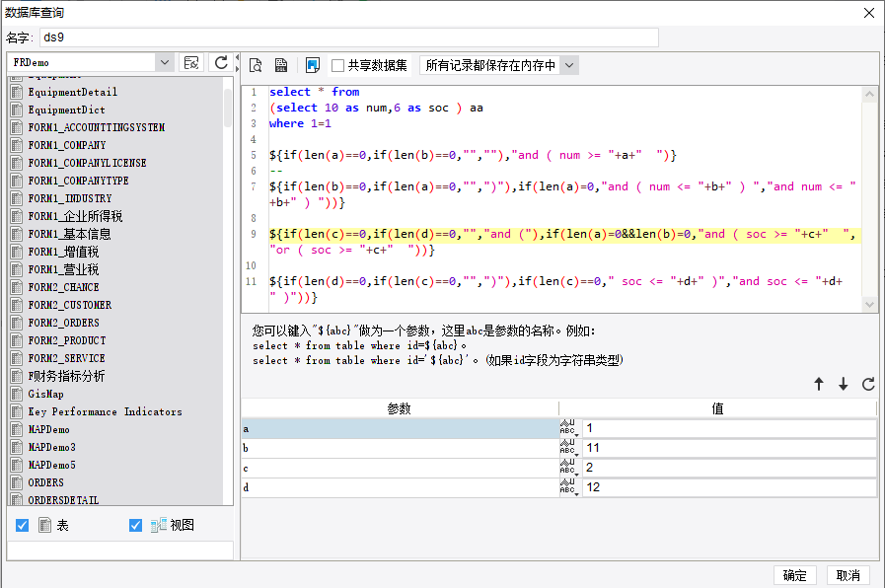The height and width of the screenshot is (588, 885).
Task: Click the table search box below filters
Action: point(120,551)
